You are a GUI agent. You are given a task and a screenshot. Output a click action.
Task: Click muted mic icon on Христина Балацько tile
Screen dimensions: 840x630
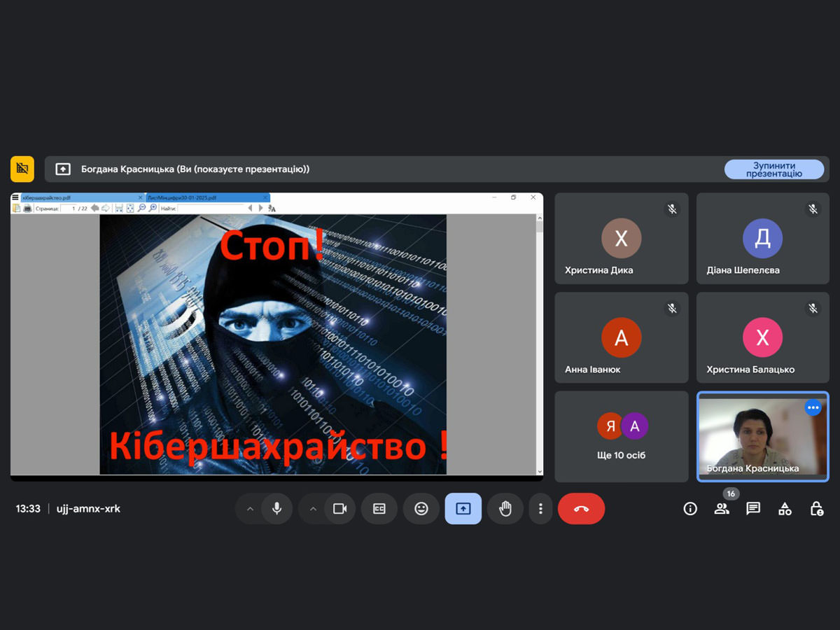[813, 308]
